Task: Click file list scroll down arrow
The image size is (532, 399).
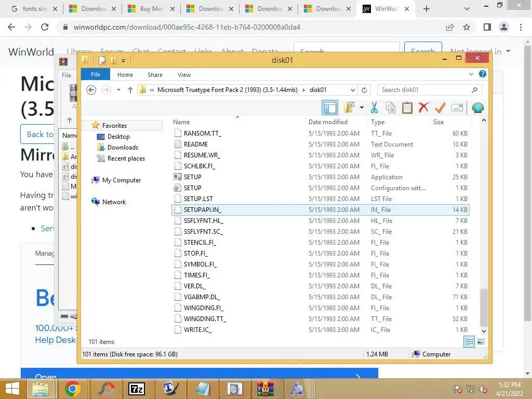Action: tap(484, 331)
